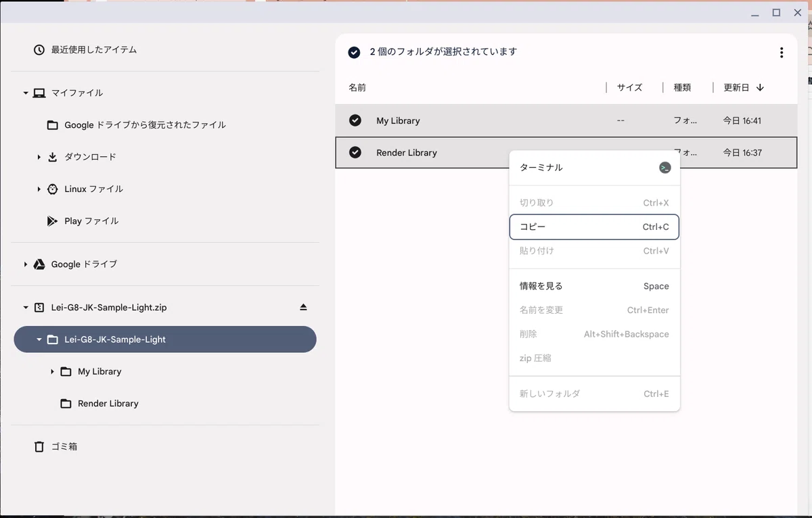Eject the Lei-G8-JK-Sample-Light.zip archive
The height and width of the screenshot is (518, 812).
tap(303, 308)
